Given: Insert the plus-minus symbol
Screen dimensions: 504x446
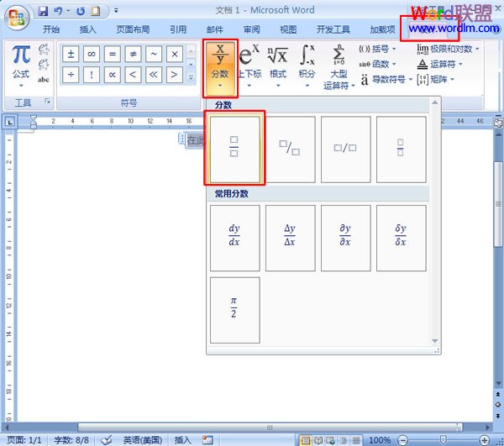Looking at the screenshot, I should tap(72, 55).
